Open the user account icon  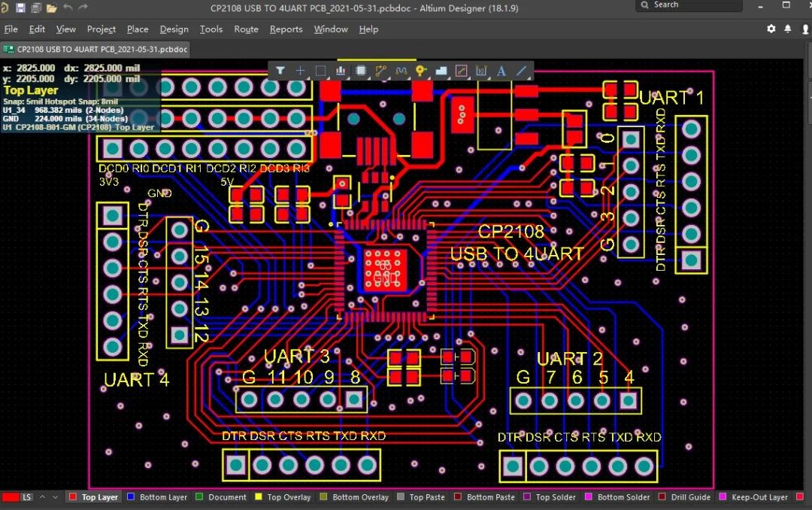tap(806, 29)
